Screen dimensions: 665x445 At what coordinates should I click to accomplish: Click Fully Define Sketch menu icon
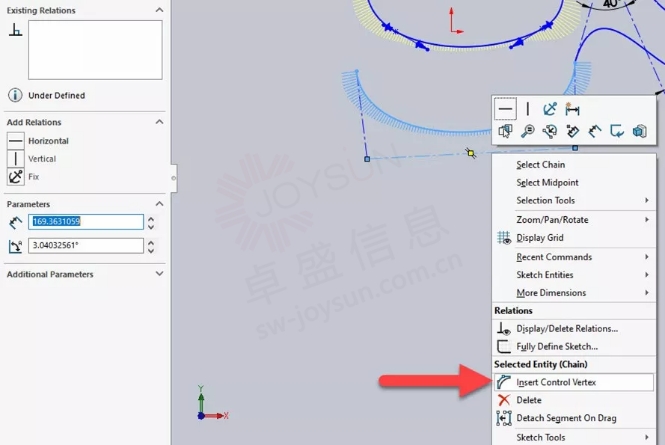click(x=504, y=346)
